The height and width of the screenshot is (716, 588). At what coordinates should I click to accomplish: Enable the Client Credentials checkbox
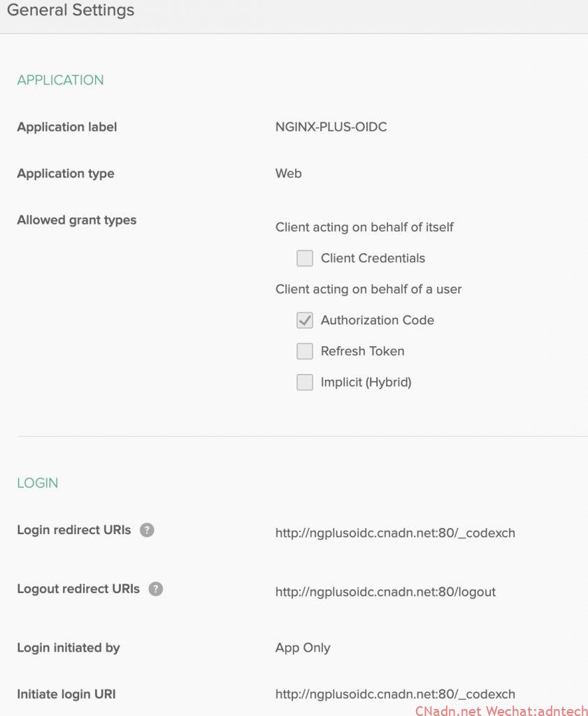pos(305,259)
